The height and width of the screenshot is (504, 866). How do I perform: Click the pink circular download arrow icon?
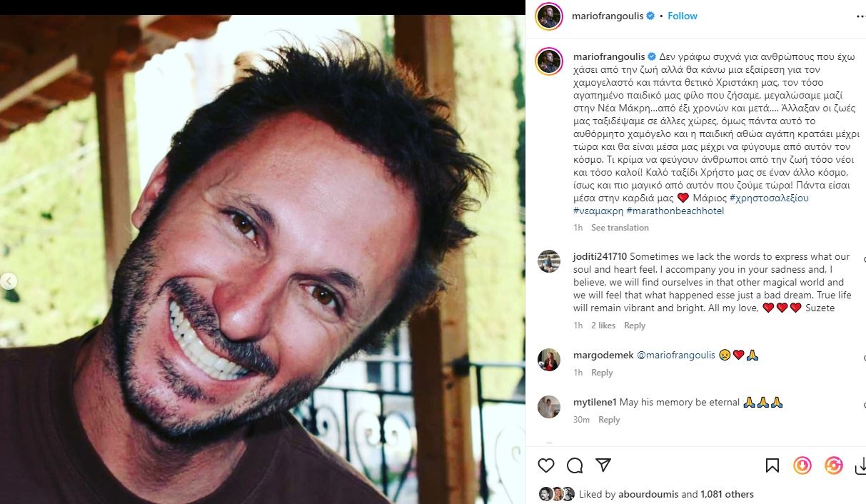click(802, 465)
